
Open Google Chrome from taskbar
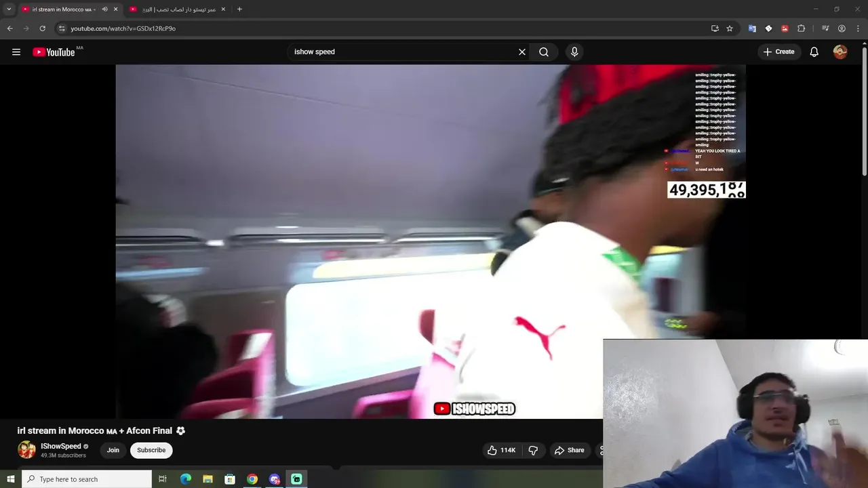(x=252, y=479)
